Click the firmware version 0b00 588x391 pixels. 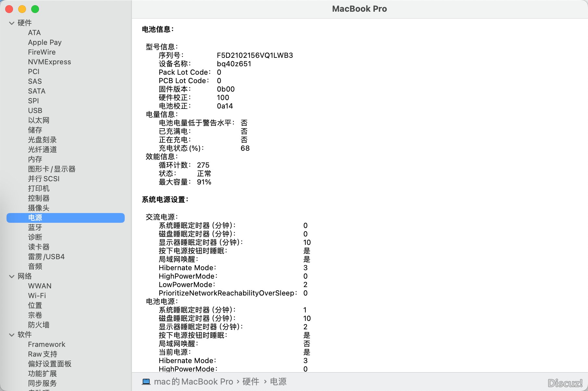click(x=226, y=89)
